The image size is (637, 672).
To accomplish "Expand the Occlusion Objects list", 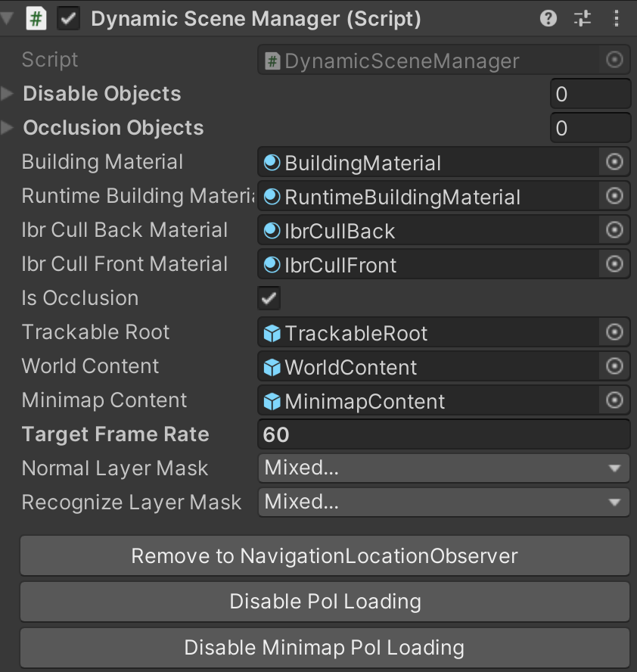I will click(7, 128).
